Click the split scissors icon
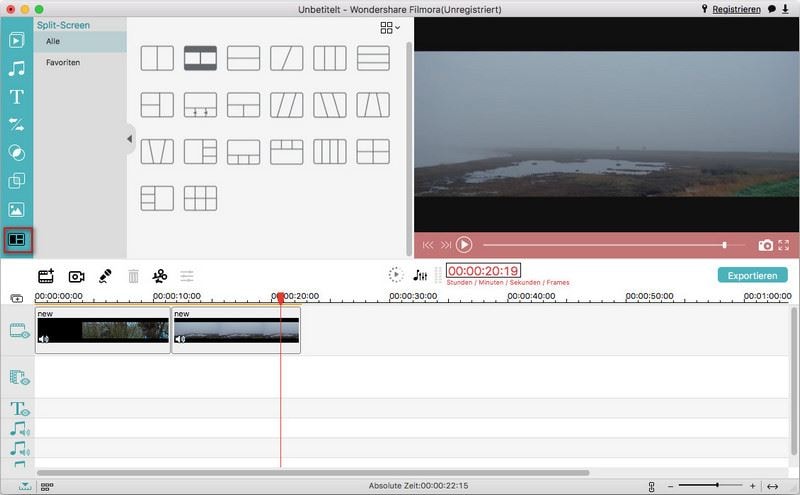The height and width of the screenshot is (495, 800). [160, 276]
